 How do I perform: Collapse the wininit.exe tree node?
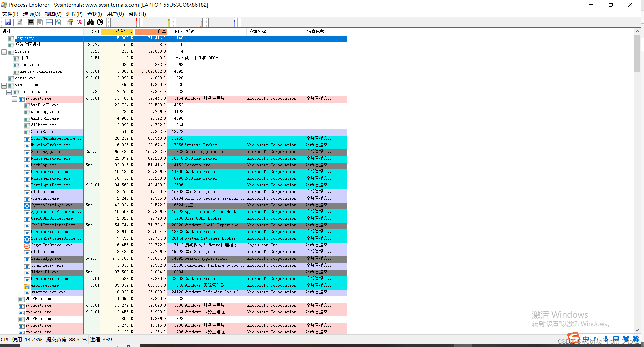(x=4, y=85)
